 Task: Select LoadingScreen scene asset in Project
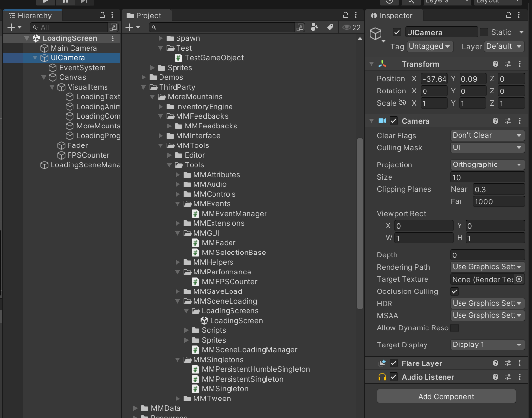coord(236,321)
